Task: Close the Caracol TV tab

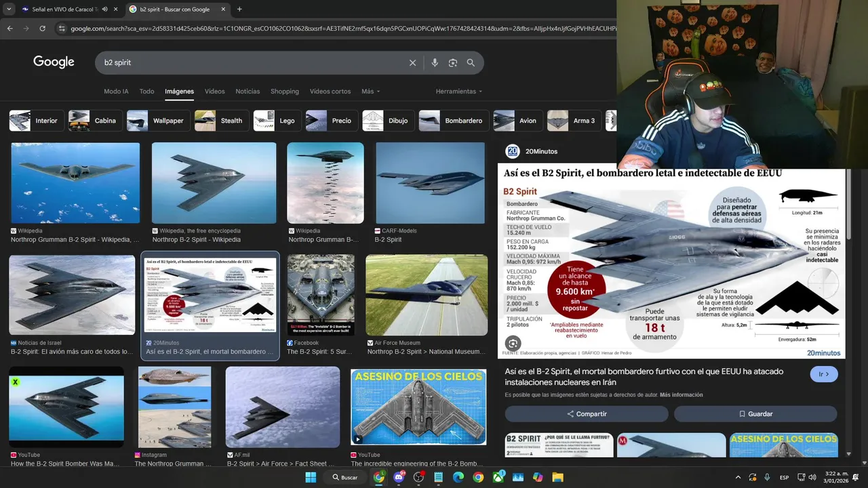Action: coord(115,9)
